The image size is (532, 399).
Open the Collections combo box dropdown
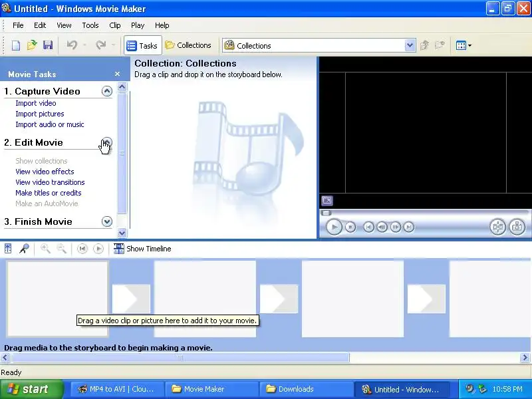410,45
